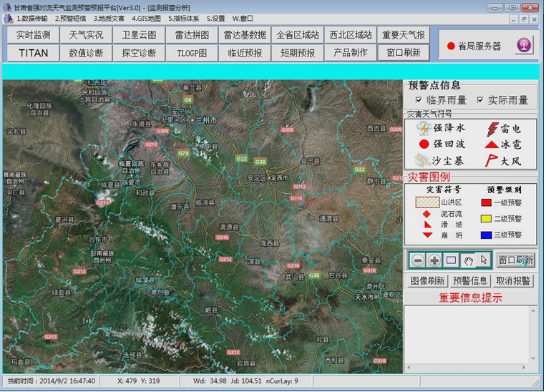Viewport: 546px width, 392px height.
Task: Toggle the 实际雨量 checkbox
Action: [480, 100]
